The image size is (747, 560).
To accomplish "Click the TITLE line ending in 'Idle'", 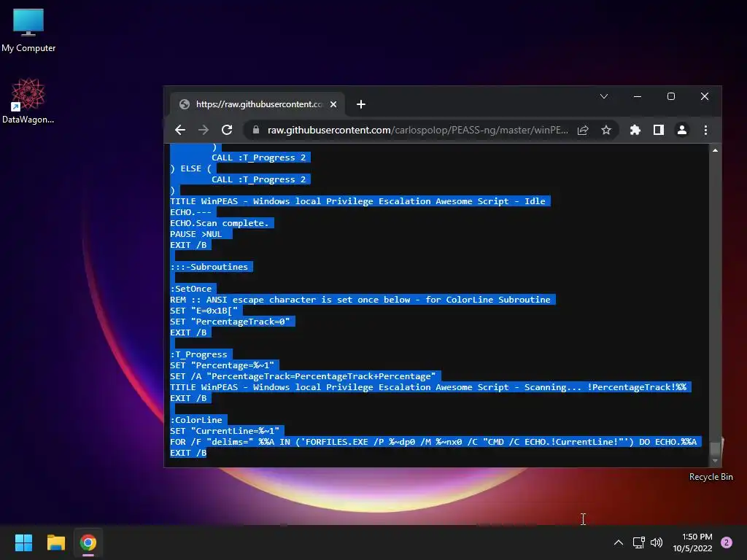I will click(357, 201).
